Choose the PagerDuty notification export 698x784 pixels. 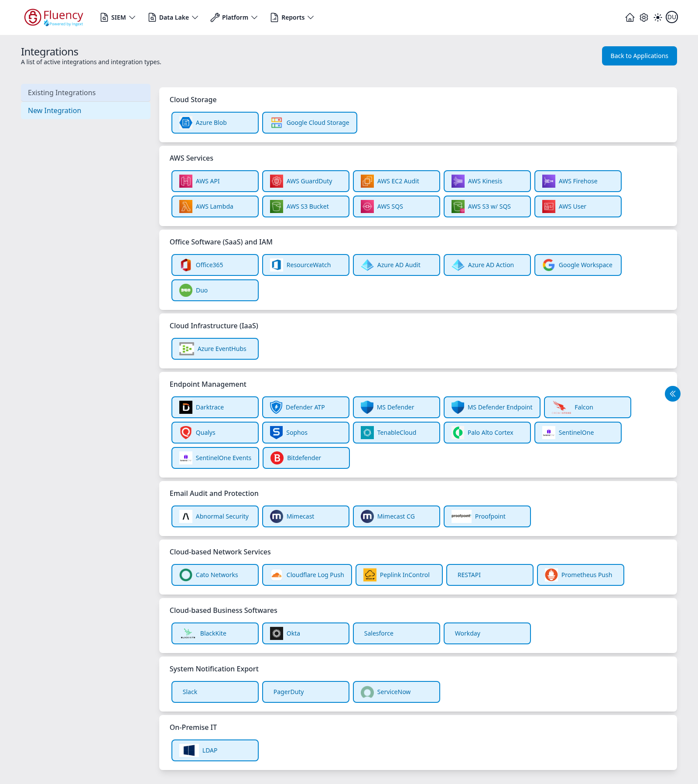click(x=305, y=692)
